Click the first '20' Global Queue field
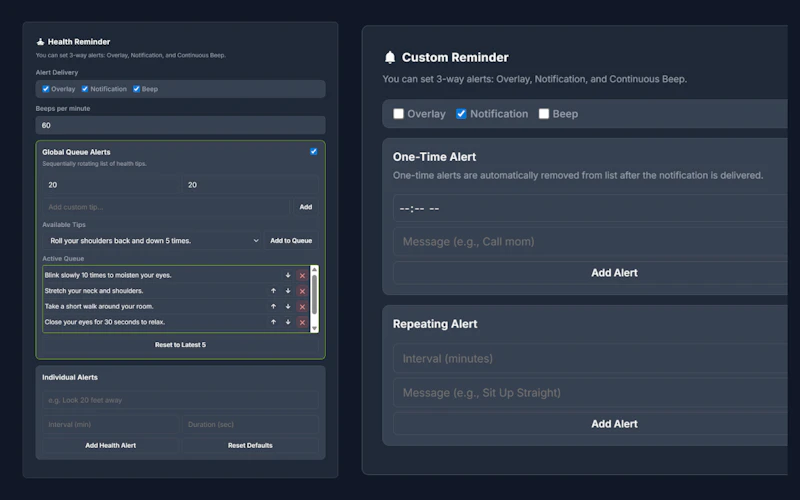 [111, 185]
